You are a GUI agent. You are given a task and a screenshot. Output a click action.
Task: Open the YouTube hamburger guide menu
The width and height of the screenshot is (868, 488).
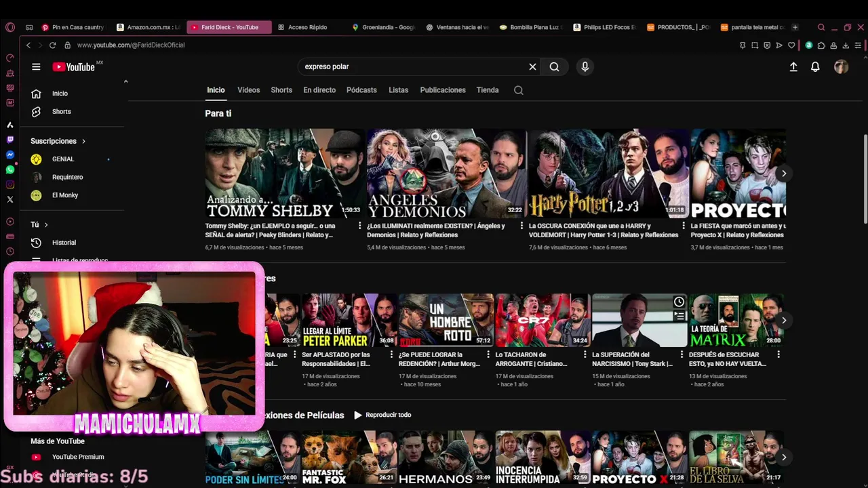click(x=36, y=67)
